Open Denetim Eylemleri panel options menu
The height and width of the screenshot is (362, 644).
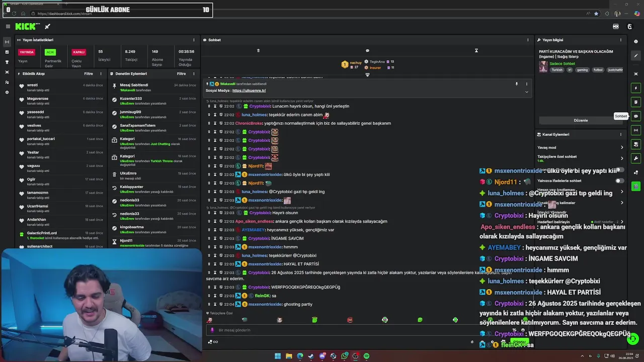click(194, 73)
